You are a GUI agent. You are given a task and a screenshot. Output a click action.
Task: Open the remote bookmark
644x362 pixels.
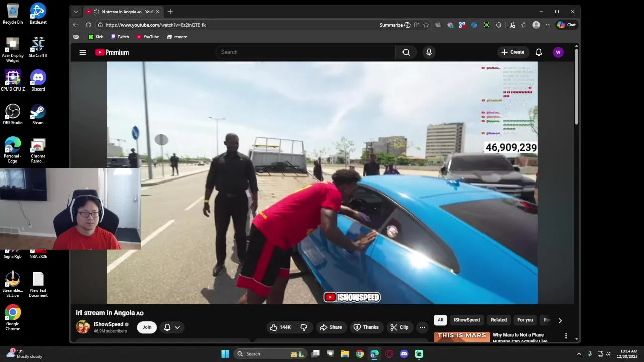[x=177, y=37]
